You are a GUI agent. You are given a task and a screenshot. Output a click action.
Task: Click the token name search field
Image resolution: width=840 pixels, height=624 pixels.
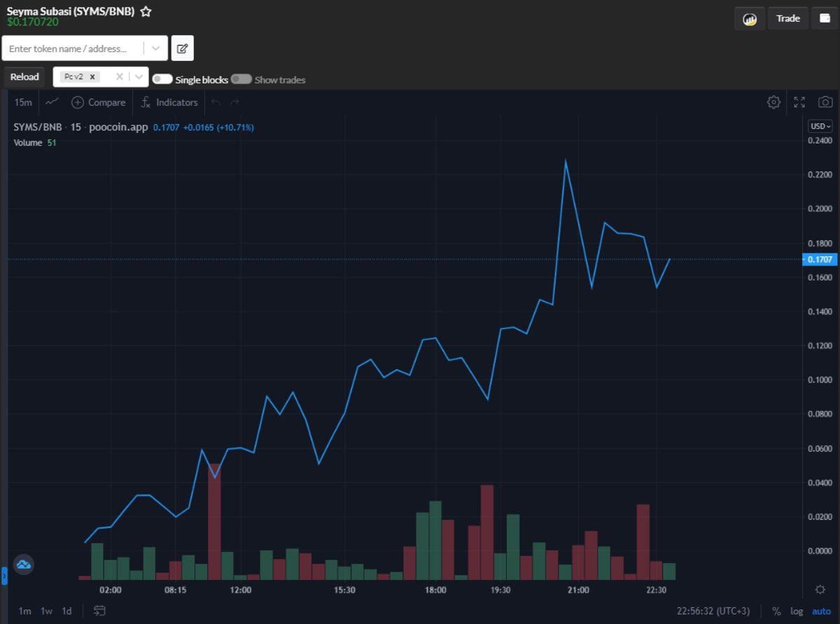click(73, 48)
